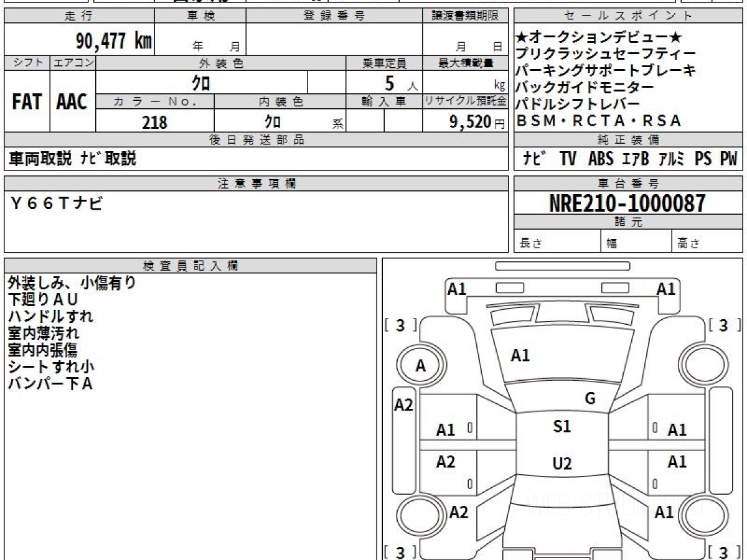Click the 車検 column header

(x=200, y=16)
